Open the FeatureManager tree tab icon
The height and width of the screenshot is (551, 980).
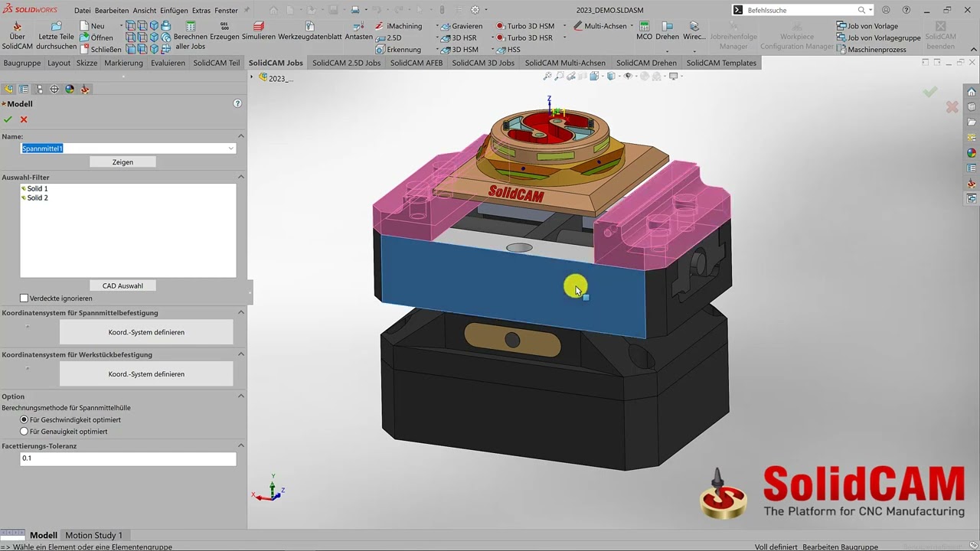coord(8,89)
